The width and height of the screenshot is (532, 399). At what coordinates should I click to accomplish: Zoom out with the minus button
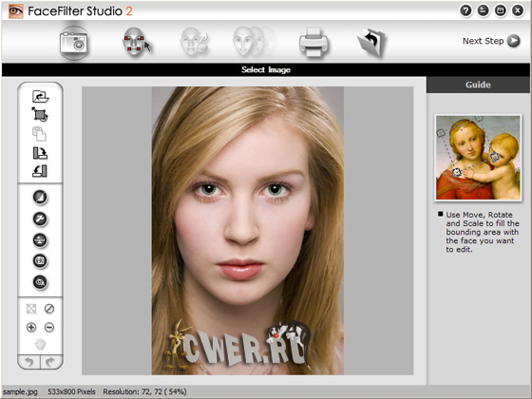coord(49,327)
